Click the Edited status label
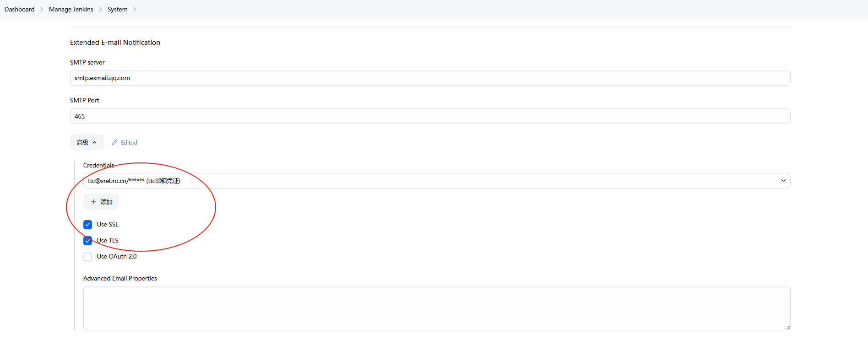 pyautogui.click(x=129, y=143)
